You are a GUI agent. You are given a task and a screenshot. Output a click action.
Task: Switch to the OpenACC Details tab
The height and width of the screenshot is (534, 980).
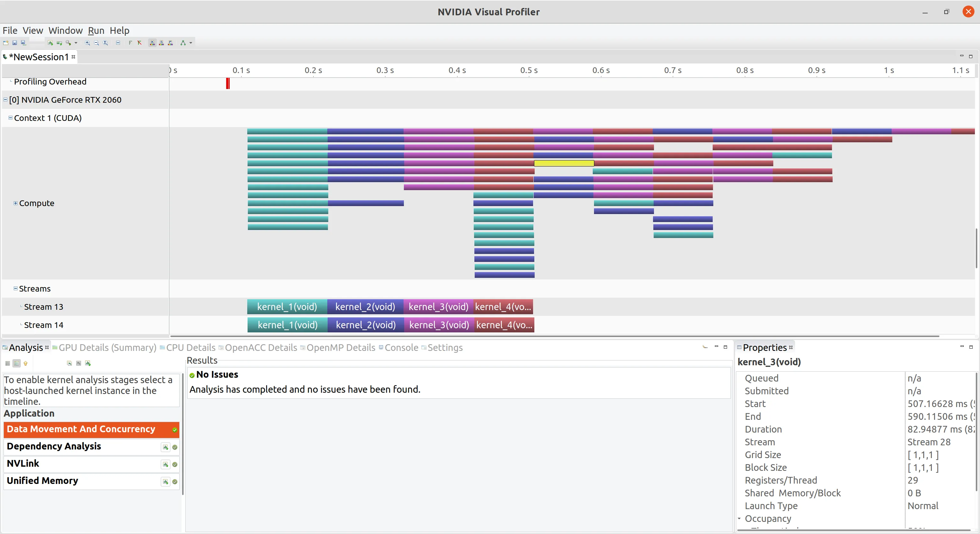tap(261, 348)
